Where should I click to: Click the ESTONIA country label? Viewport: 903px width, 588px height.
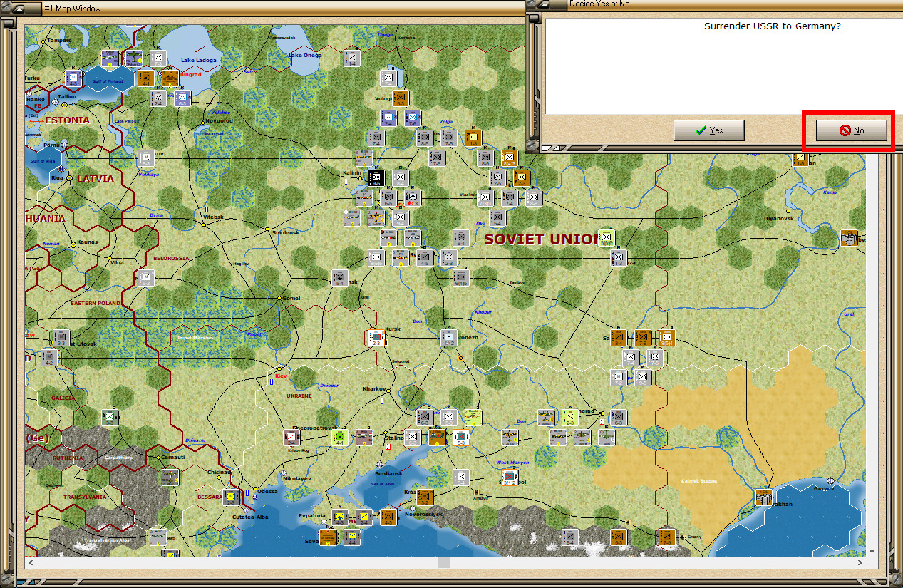point(68,120)
